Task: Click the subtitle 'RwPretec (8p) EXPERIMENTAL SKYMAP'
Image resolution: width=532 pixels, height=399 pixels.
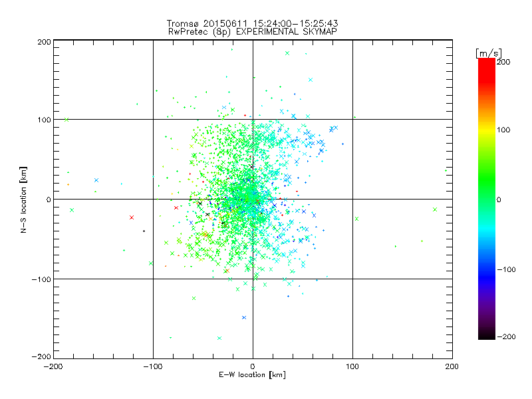Action: pyautogui.click(x=253, y=31)
